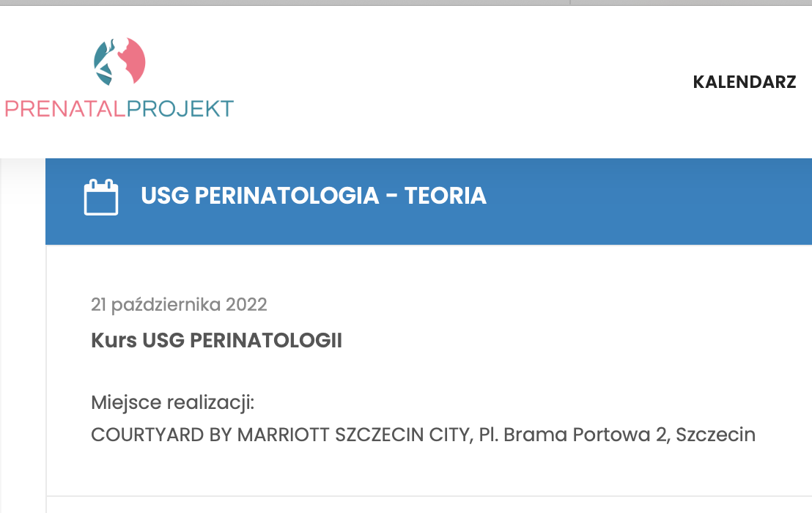Screen dimensions: 812x513
Task: Open the KALENDARZ menu item
Action: click(744, 82)
